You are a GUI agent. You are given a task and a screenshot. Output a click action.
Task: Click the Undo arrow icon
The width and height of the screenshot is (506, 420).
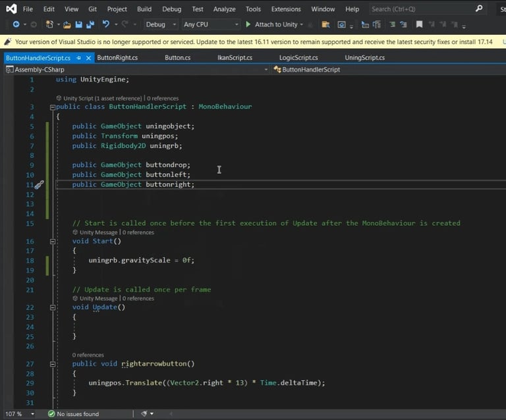tap(106, 24)
